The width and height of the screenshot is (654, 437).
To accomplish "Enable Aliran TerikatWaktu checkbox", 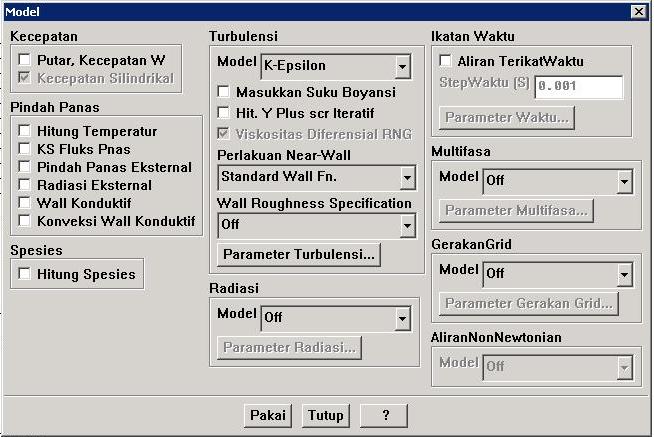I will point(445,61).
